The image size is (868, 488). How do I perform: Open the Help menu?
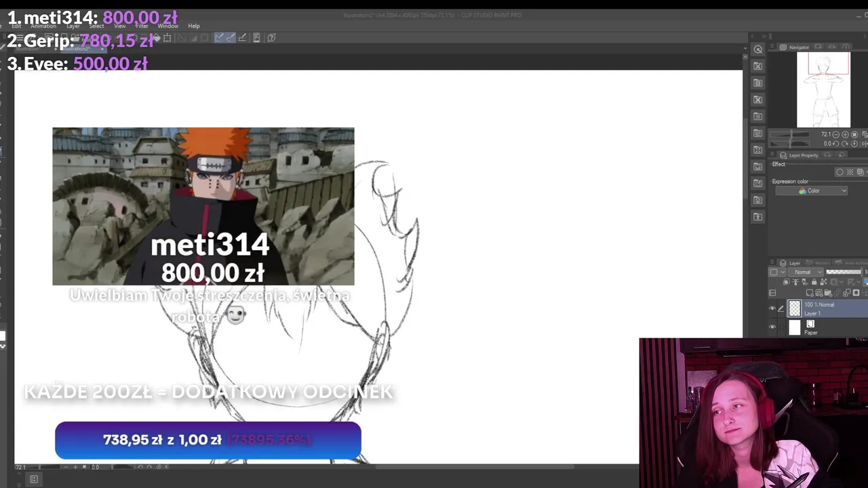193,26
